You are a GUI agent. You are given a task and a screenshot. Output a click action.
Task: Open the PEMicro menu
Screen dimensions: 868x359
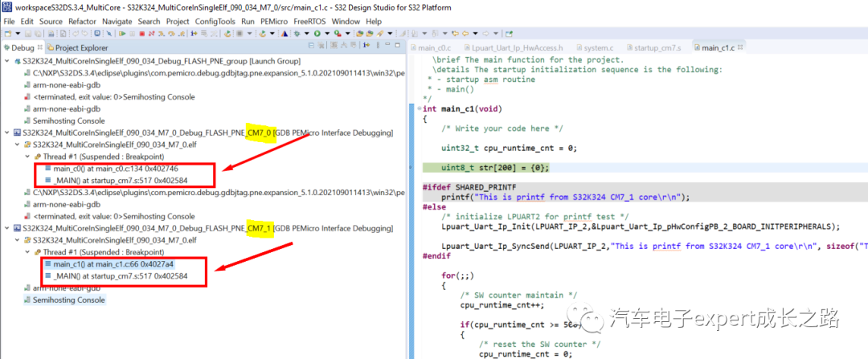(273, 21)
